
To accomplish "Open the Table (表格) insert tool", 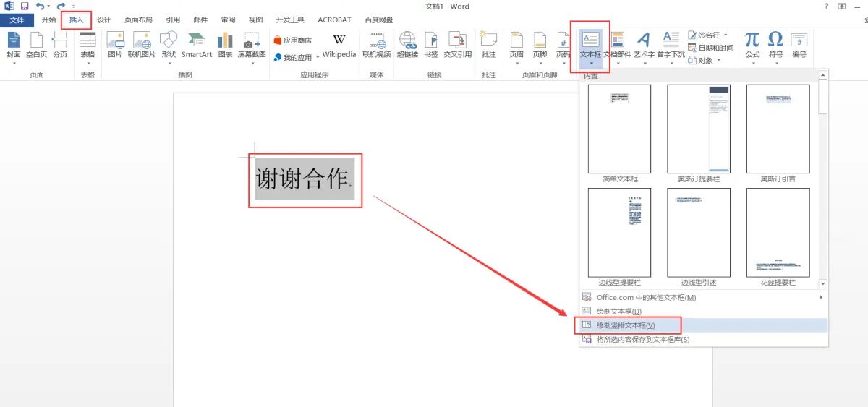I will (88, 48).
